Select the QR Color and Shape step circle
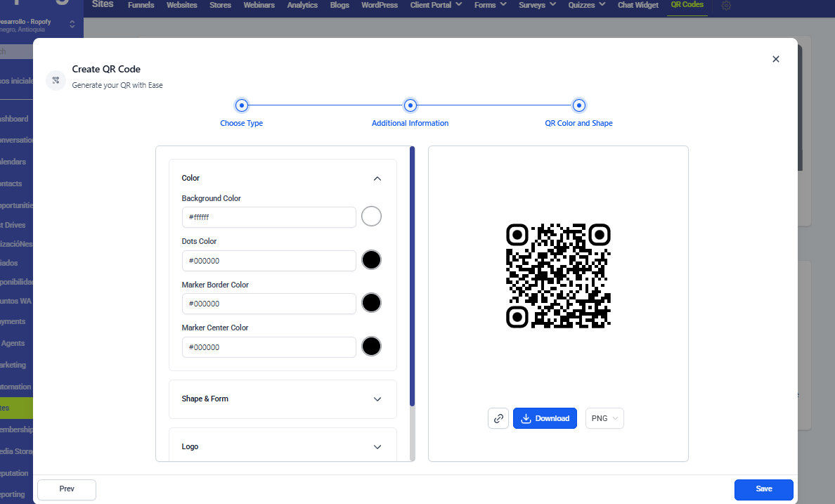The image size is (835, 504). [x=578, y=105]
